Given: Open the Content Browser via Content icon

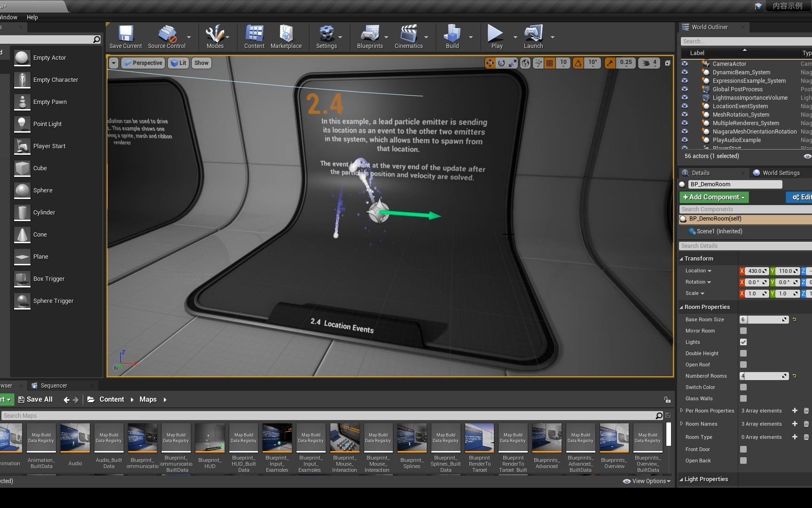Looking at the screenshot, I should tap(254, 37).
